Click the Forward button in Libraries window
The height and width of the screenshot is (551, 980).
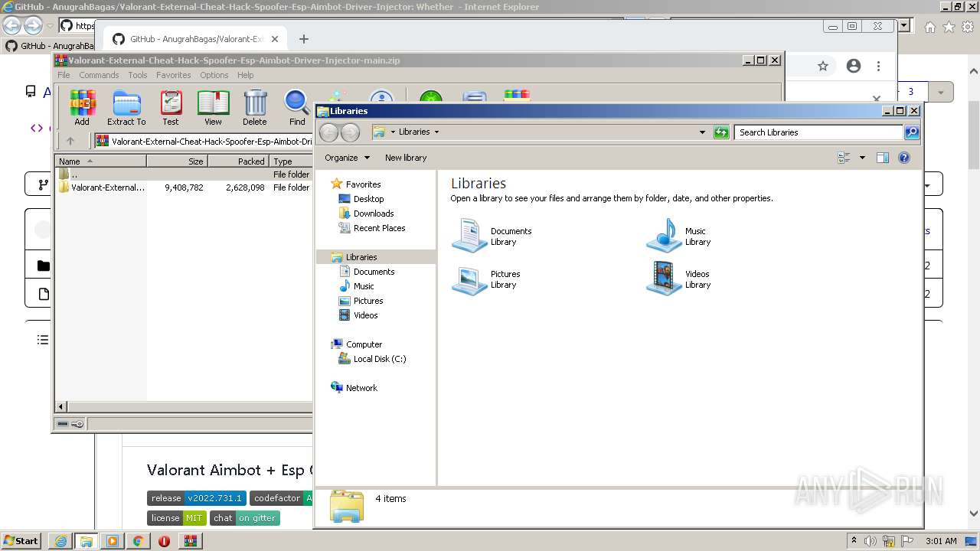pos(350,132)
